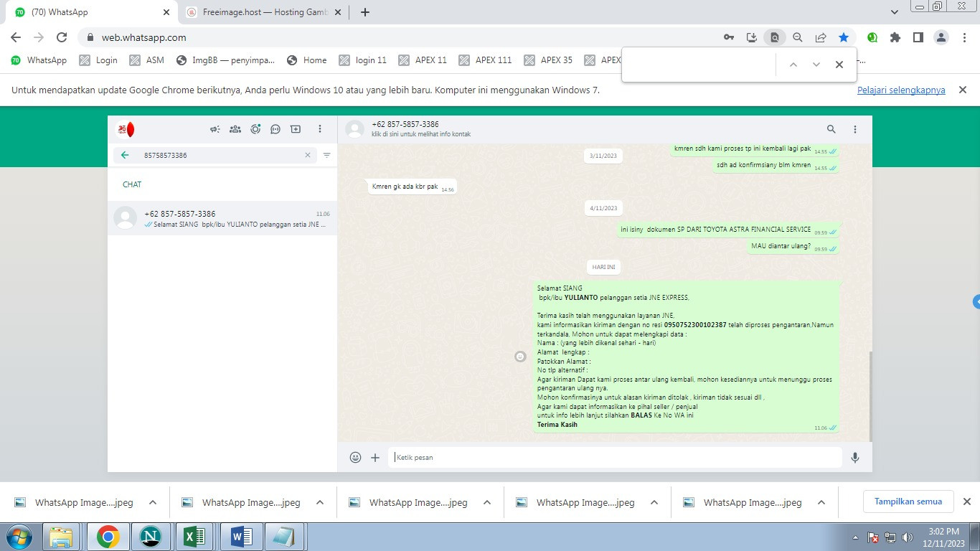Open WhatsApp Channels chat-bubble icon
980x551 pixels.
[275, 129]
